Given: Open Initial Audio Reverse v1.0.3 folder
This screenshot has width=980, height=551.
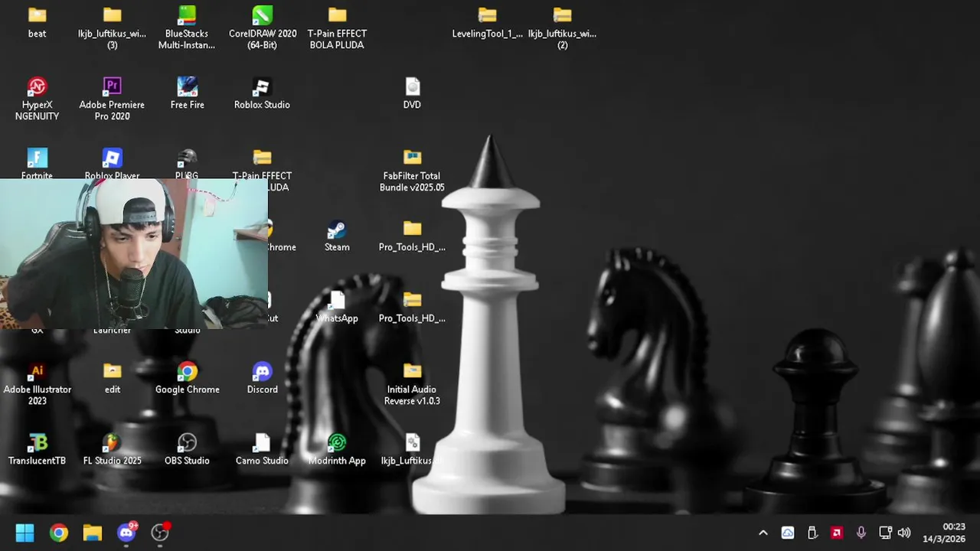Looking at the screenshot, I should click(412, 384).
